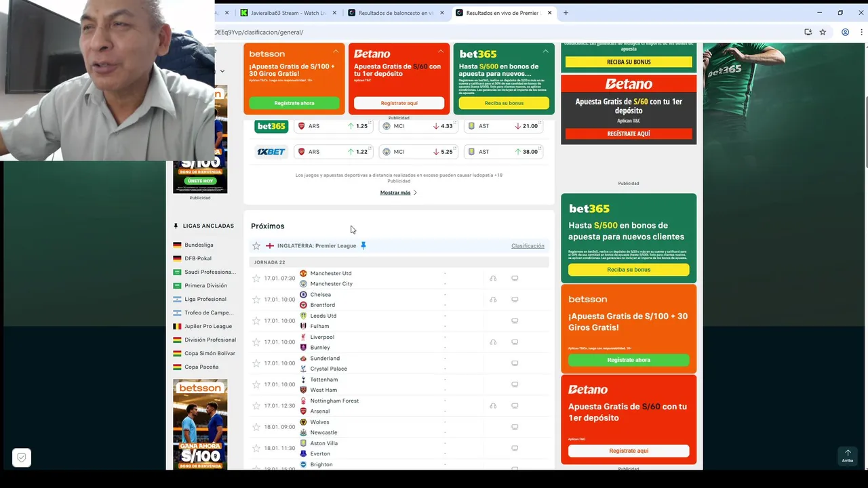Click TV icon for Leeds Utd vs Fulham
Viewport: 868px width, 488px height.
pos(515,321)
